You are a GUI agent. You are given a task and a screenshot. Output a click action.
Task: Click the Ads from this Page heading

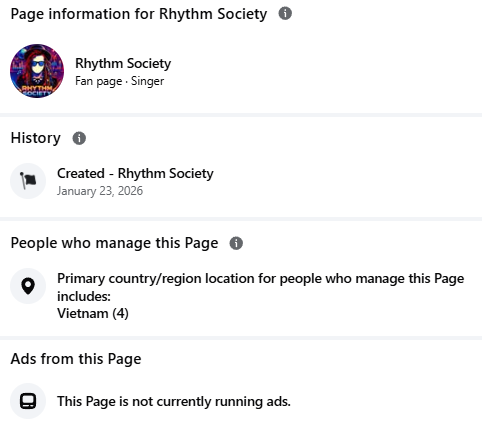point(76,359)
